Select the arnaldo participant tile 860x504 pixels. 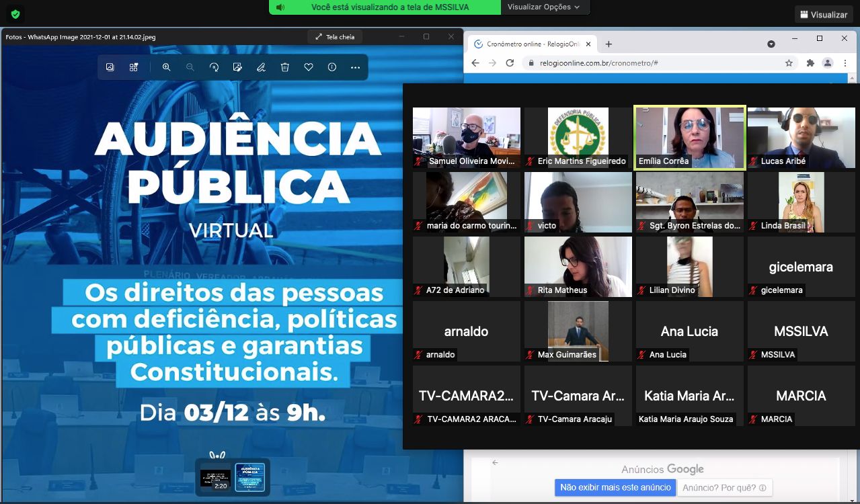click(x=467, y=331)
